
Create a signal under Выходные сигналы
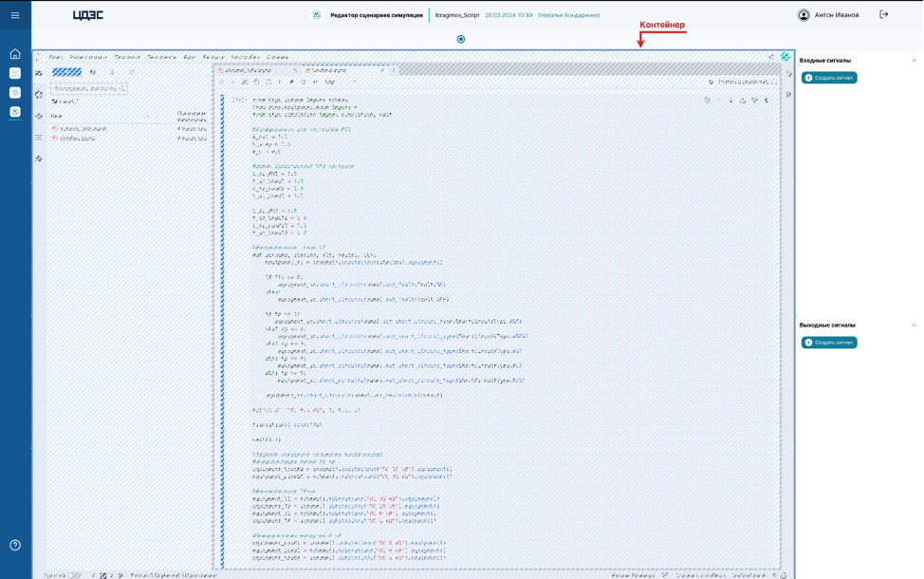tap(829, 343)
